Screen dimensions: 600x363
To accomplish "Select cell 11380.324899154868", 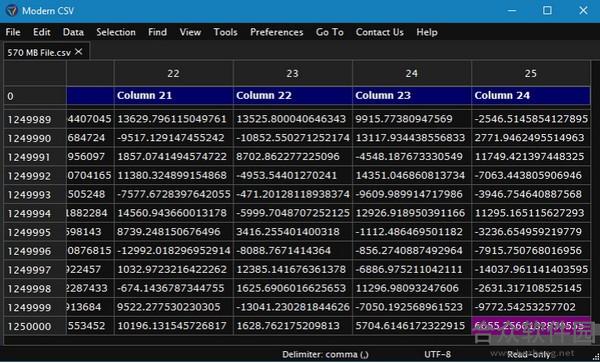I will coord(173,175).
